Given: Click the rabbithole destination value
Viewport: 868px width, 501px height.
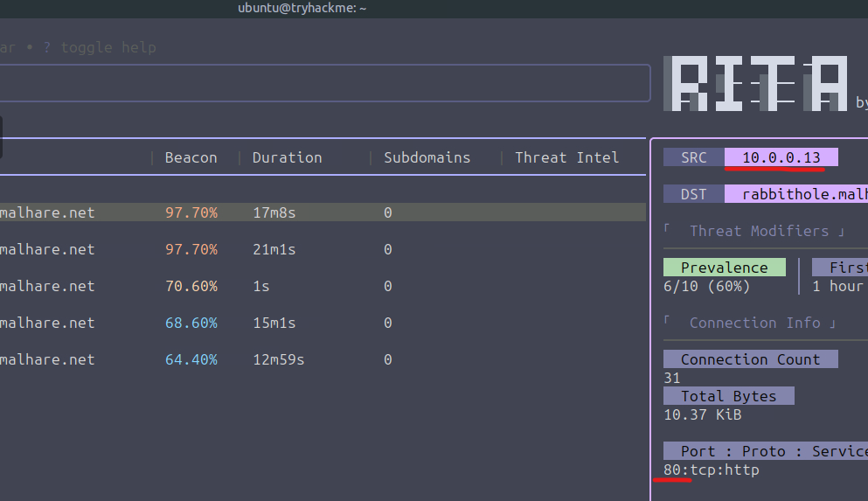Looking at the screenshot, I should (x=796, y=194).
